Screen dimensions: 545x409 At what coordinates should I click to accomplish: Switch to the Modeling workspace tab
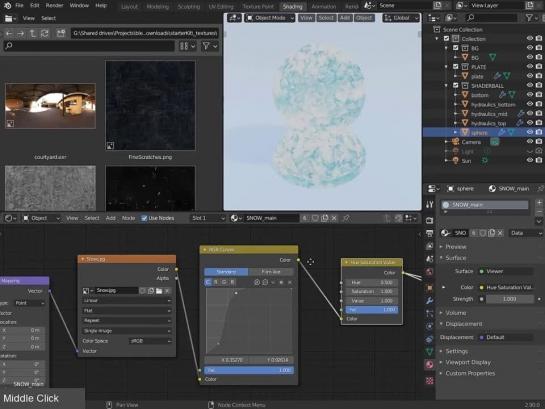coord(157,6)
